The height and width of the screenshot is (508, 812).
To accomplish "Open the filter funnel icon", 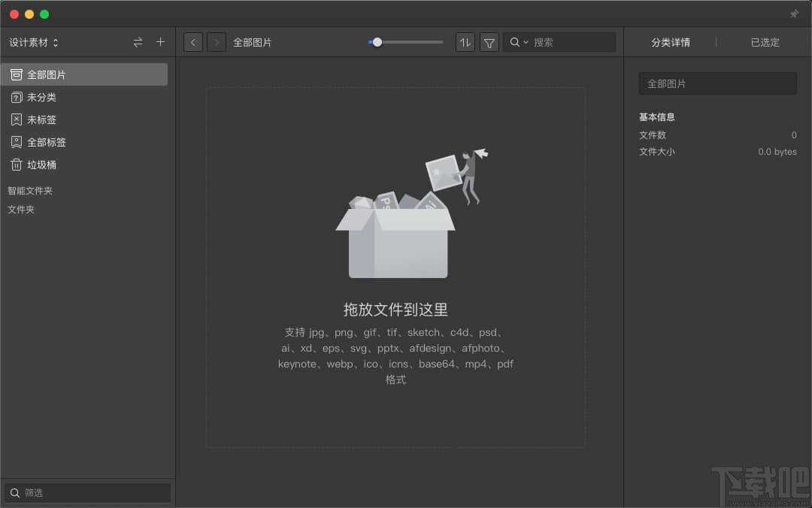I will click(x=489, y=42).
